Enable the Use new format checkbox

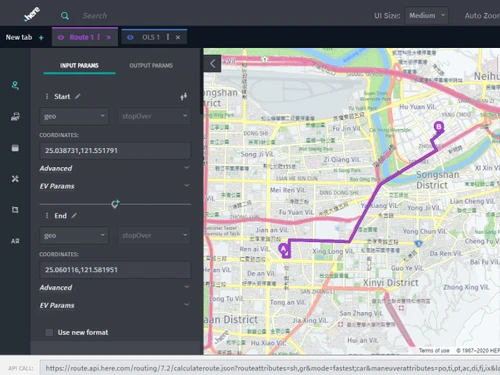pos(49,332)
